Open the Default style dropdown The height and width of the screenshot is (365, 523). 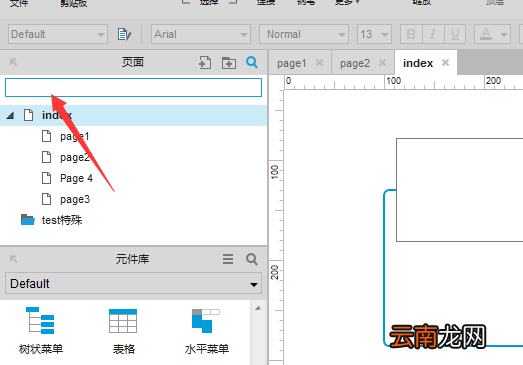[x=58, y=34]
